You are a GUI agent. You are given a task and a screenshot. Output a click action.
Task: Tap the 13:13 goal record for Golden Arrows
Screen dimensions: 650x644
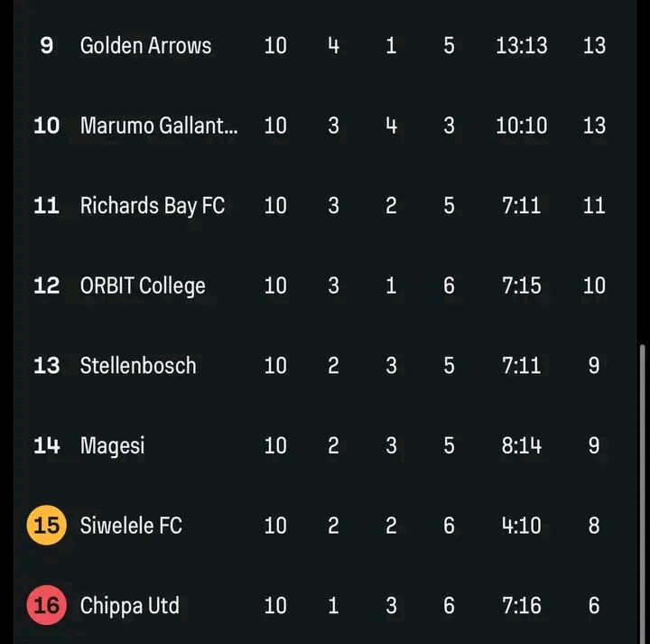coord(521,45)
